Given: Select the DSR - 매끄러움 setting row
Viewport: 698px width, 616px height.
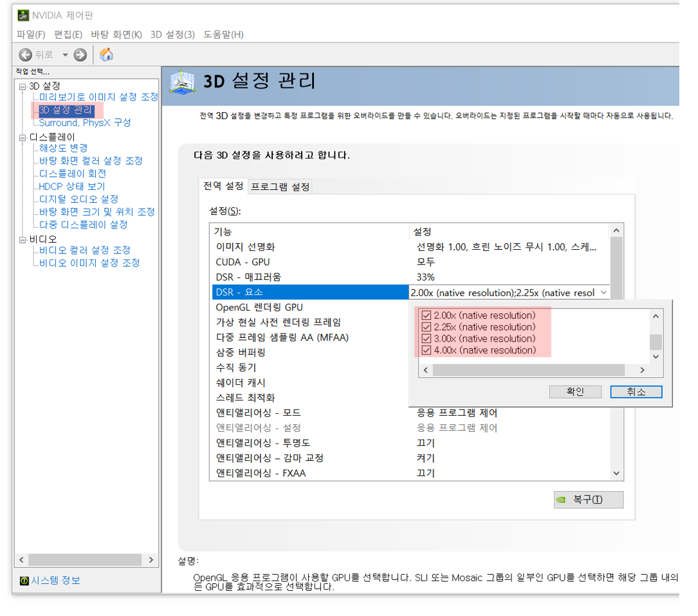Looking at the screenshot, I should tap(410, 277).
